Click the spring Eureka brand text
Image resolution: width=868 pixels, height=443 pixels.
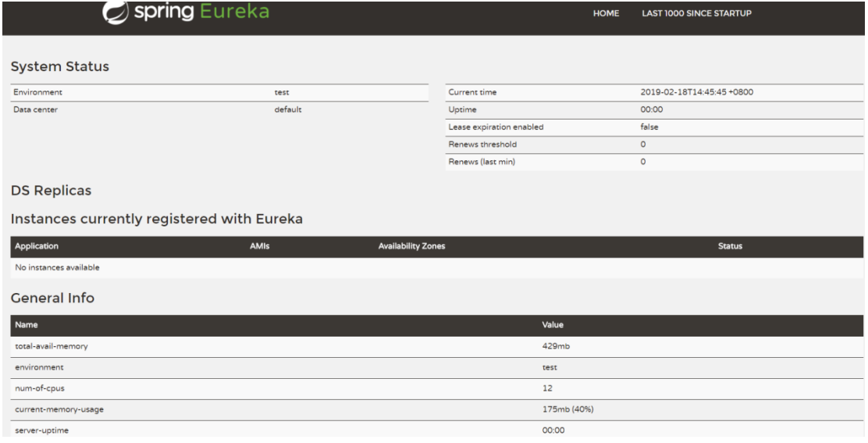(x=201, y=12)
